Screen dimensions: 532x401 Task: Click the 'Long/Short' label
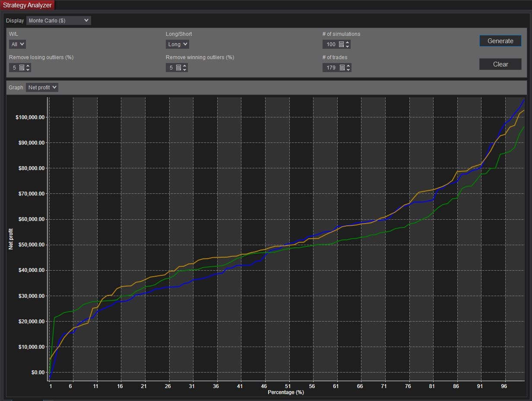[x=179, y=34]
